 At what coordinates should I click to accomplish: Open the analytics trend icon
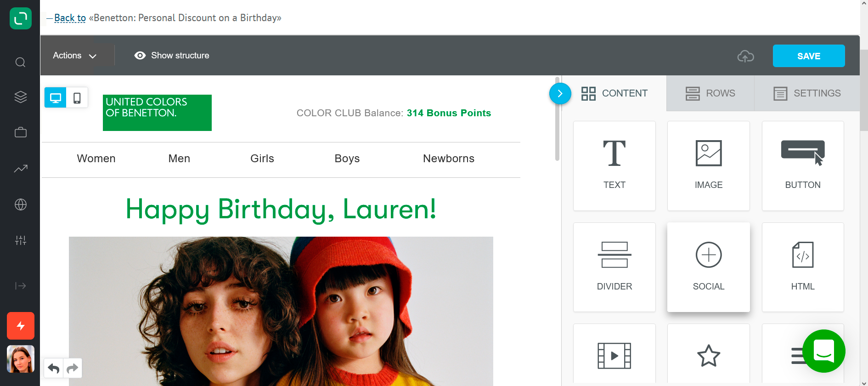(21, 169)
